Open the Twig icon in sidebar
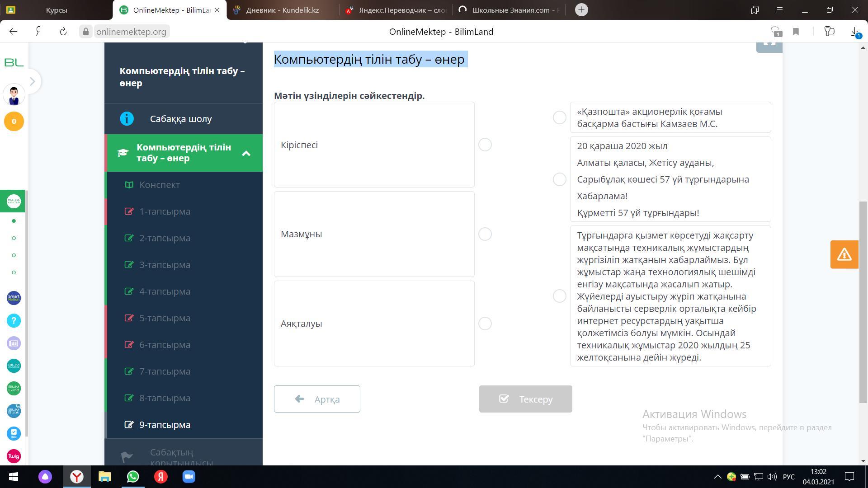Image resolution: width=868 pixels, height=488 pixels. (14, 456)
